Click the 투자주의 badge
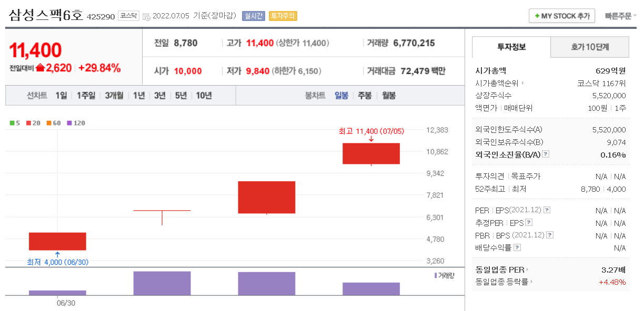 tap(283, 16)
